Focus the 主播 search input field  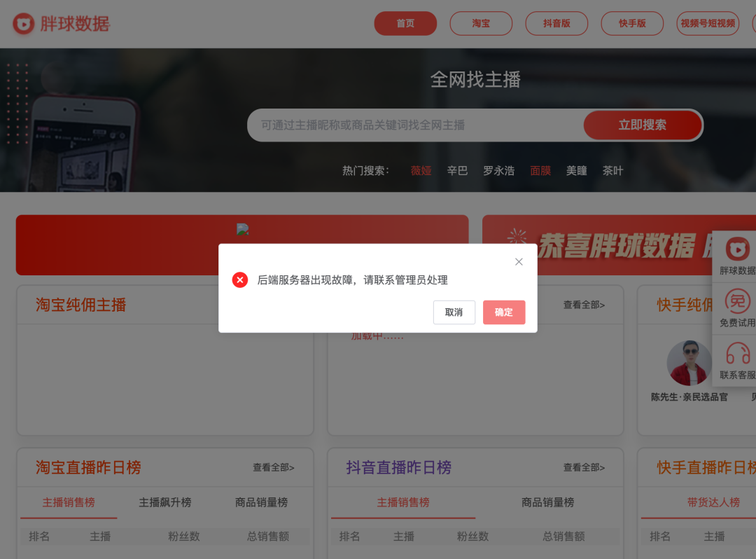tap(416, 125)
